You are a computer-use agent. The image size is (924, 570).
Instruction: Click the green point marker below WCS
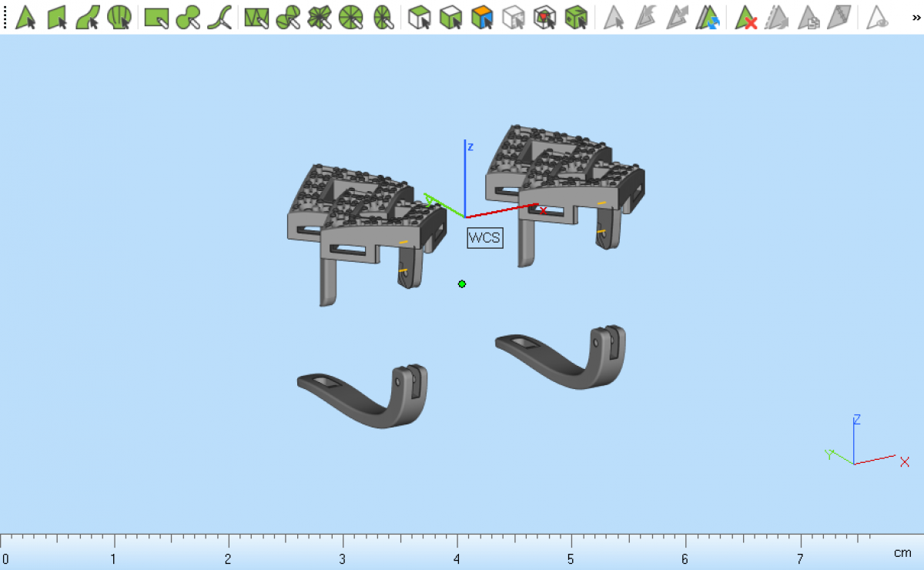tap(462, 284)
